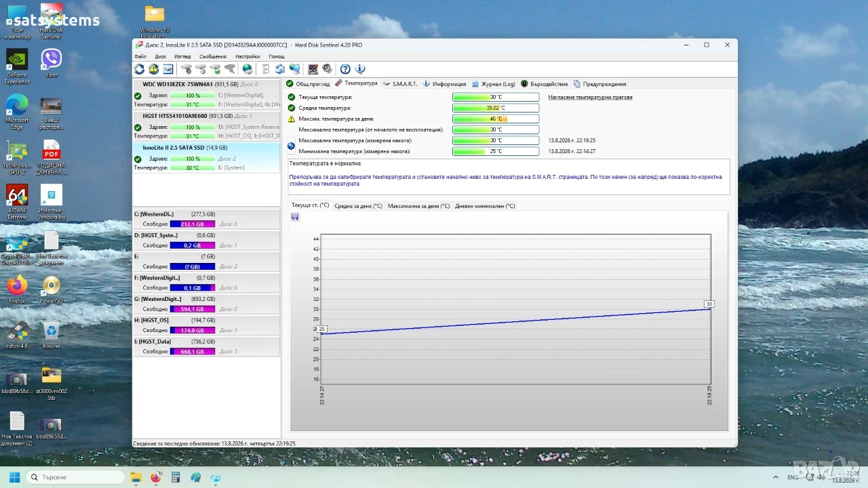Select the WDC WD10EZEX-75WN4A1 disk

coord(207,95)
